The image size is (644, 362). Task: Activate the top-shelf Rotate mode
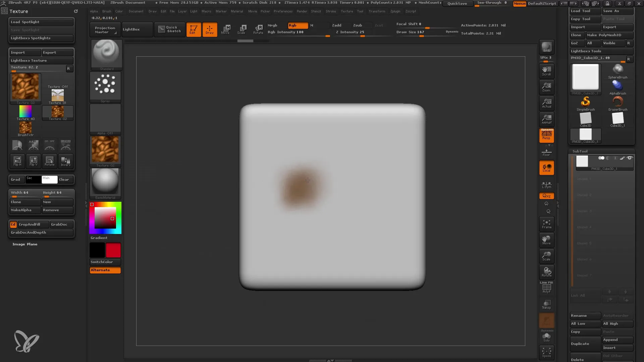click(258, 29)
